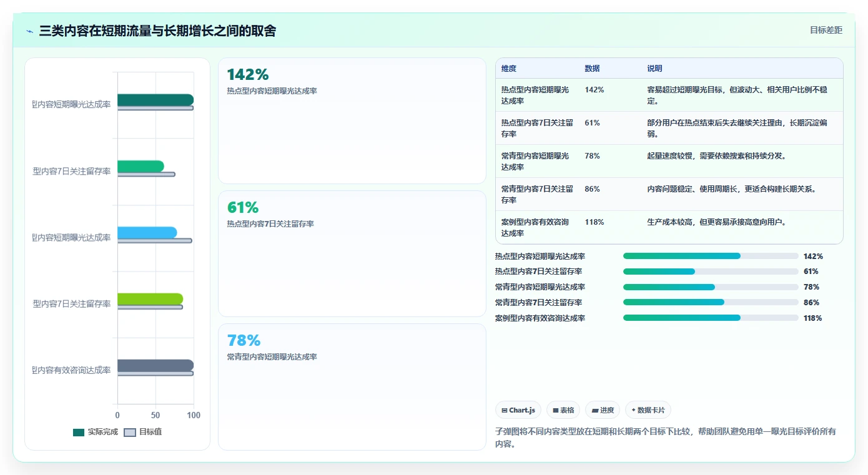
Task: Click the page title 三类内容在短期流量与长期增长之间的取舍
Action: tap(157, 31)
